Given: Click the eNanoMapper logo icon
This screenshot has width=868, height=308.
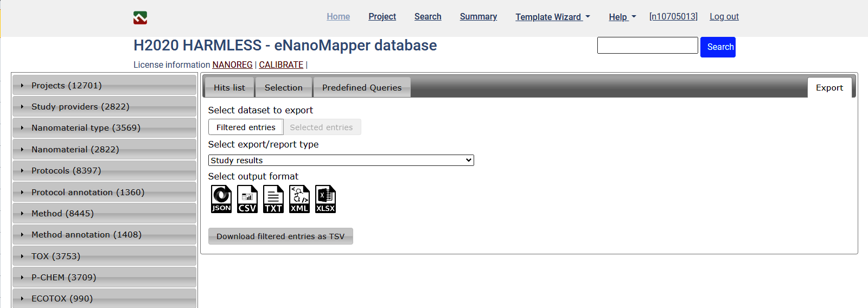Looking at the screenshot, I should 140,18.
